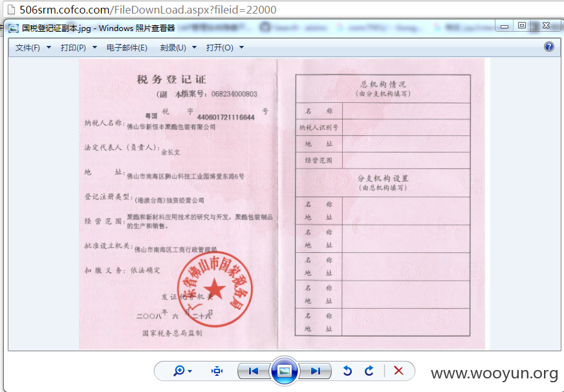Click the page icon in address bar

coord(11,9)
